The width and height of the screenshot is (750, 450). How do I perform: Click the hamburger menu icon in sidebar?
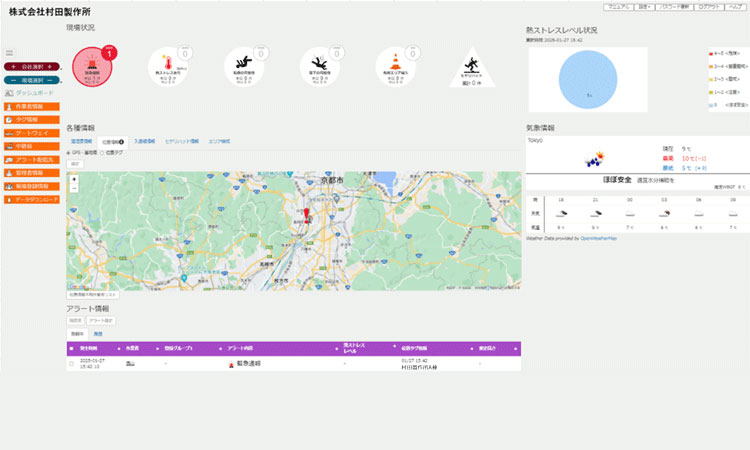pyautogui.click(x=10, y=52)
